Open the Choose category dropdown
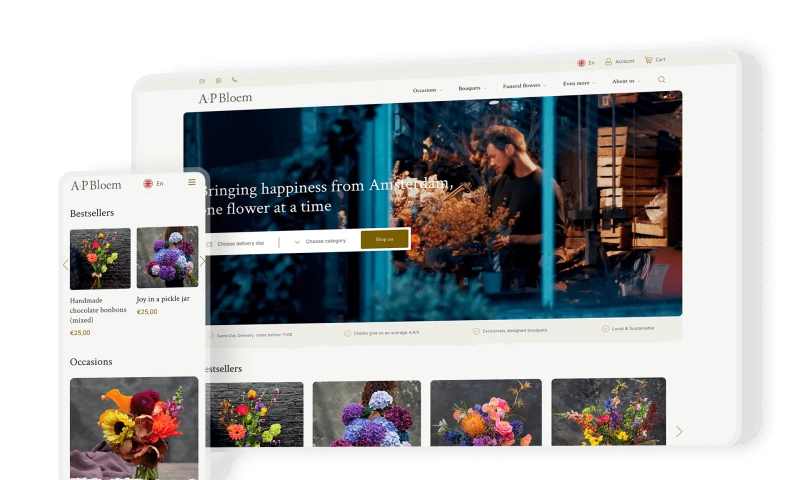 [321, 241]
